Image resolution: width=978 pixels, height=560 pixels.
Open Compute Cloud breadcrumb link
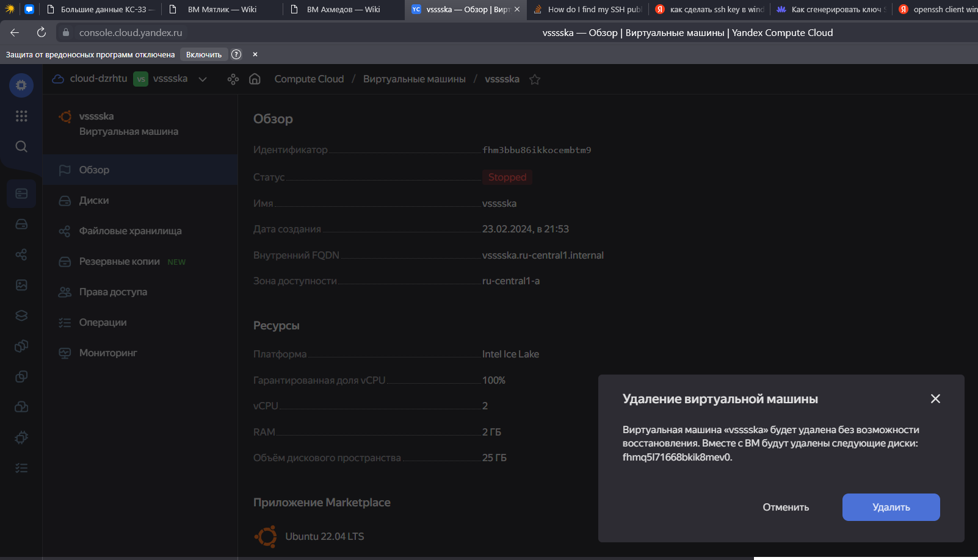click(x=309, y=79)
